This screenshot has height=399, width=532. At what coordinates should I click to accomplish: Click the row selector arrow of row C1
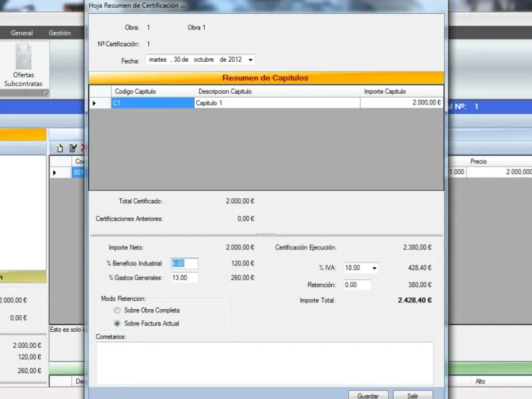(100, 103)
